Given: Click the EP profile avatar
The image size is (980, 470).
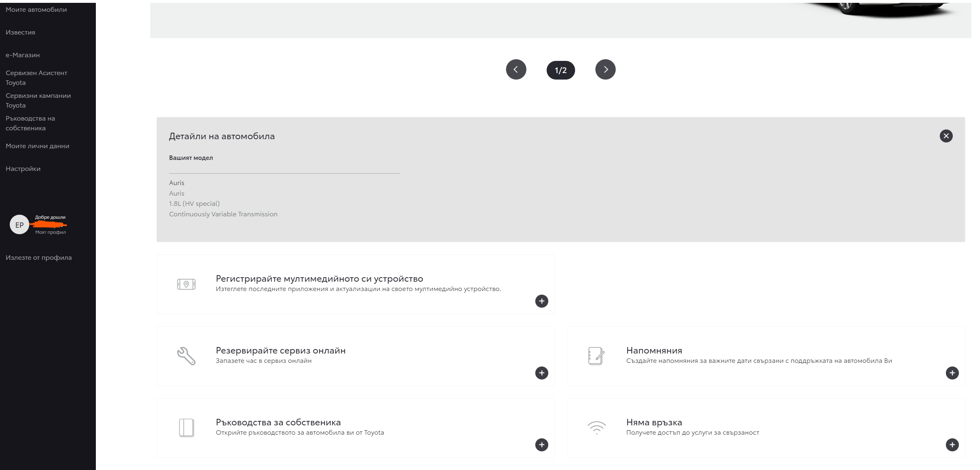Looking at the screenshot, I should [19, 225].
